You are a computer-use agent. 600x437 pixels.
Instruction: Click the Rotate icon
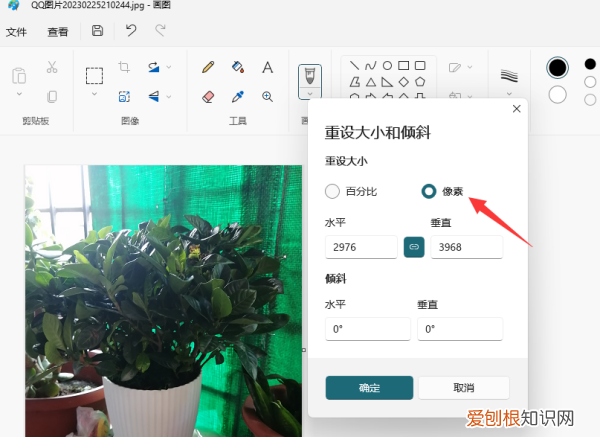pyautogui.click(x=153, y=67)
